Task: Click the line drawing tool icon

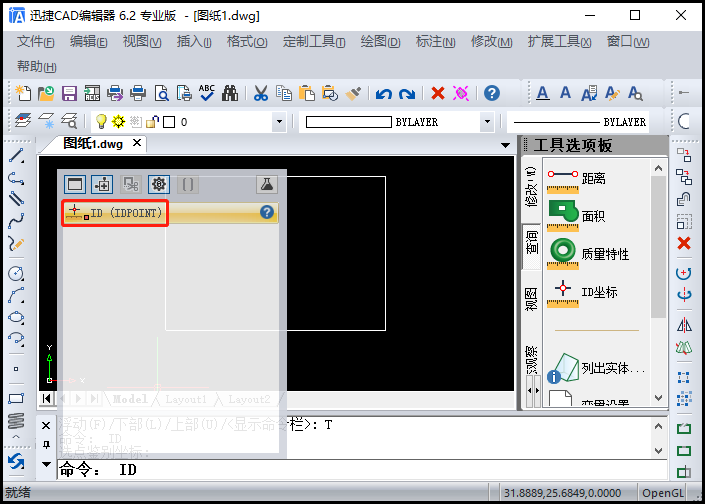Action: [x=16, y=156]
